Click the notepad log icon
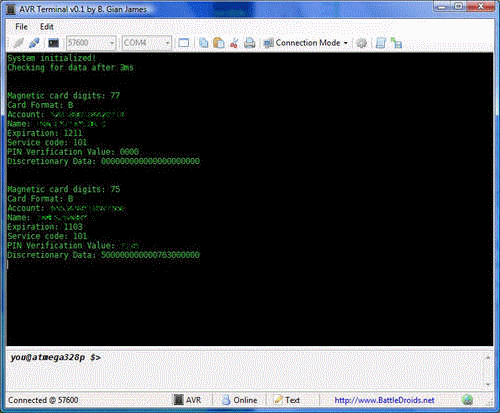Viewport: 500px width, 413px height. pyautogui.click(x=381, y=43)
